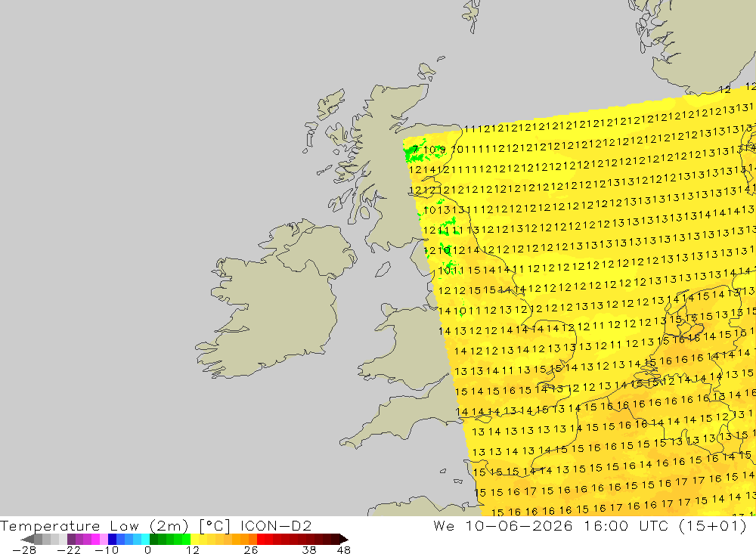The image size is (756, 554).
Task: Click the dark purple swatch above the -22 label
Action: click(71, 539)
